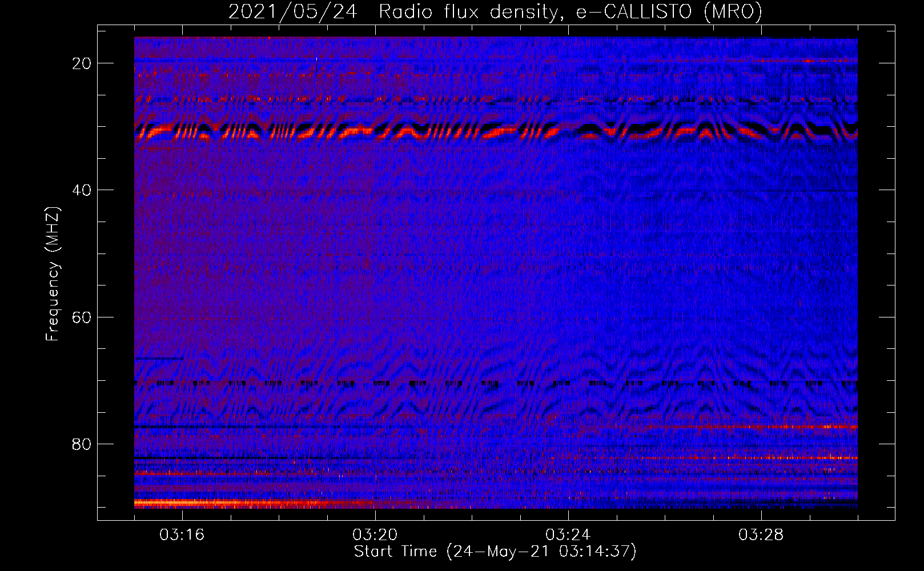The image size is (924, 571).
Task: Select the 40 frequency tick label
Action: [82, 190]
